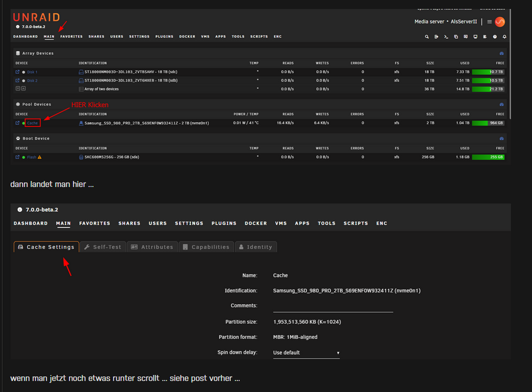Toggle Disk 2 status indicator dot
Image resolution: width=532 pixels, height=392 pixels.
(23, 81)
